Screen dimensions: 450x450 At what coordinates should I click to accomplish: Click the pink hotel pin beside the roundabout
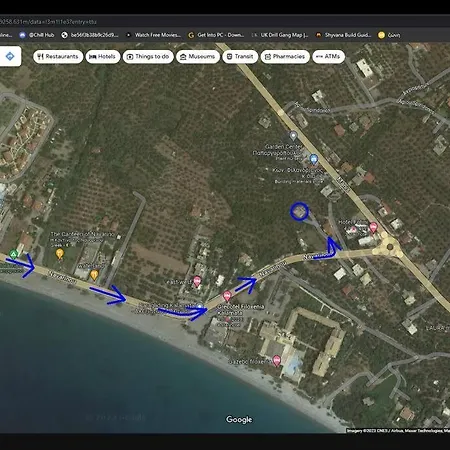[373, 228]
